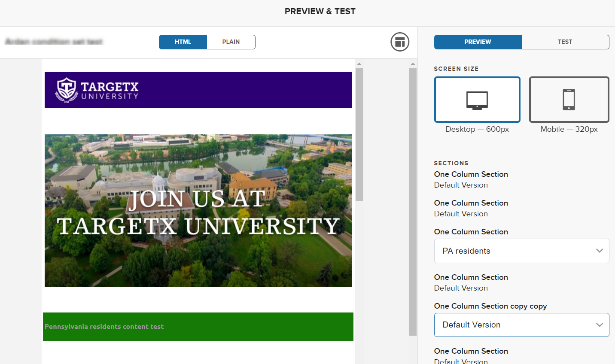Screen dimensions: 615x364
Task: Click the 'One Column Section copy copy' label
Action: tap(490, 306)
